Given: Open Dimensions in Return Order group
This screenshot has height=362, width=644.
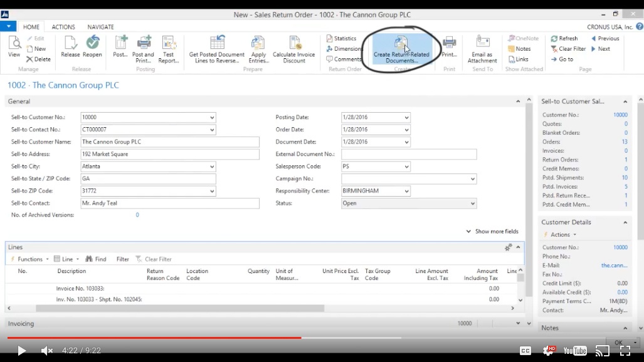Looking at the screenshot, I should tap(344, 48).
